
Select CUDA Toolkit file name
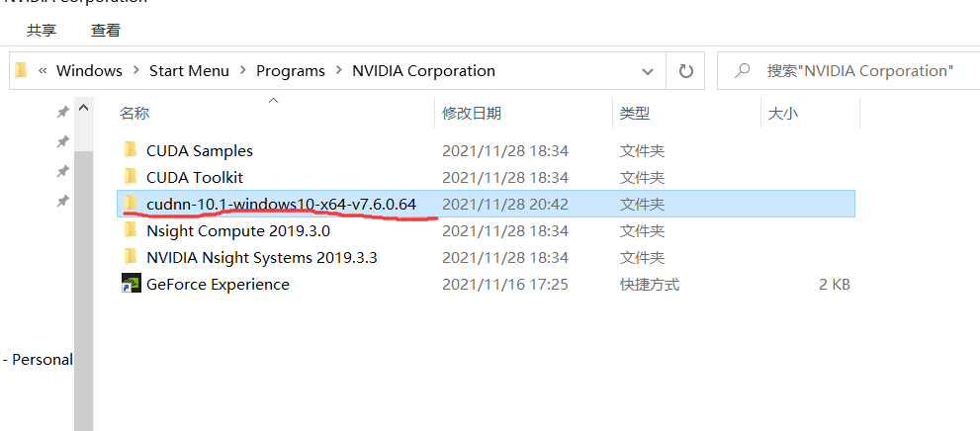pos(195,177)
